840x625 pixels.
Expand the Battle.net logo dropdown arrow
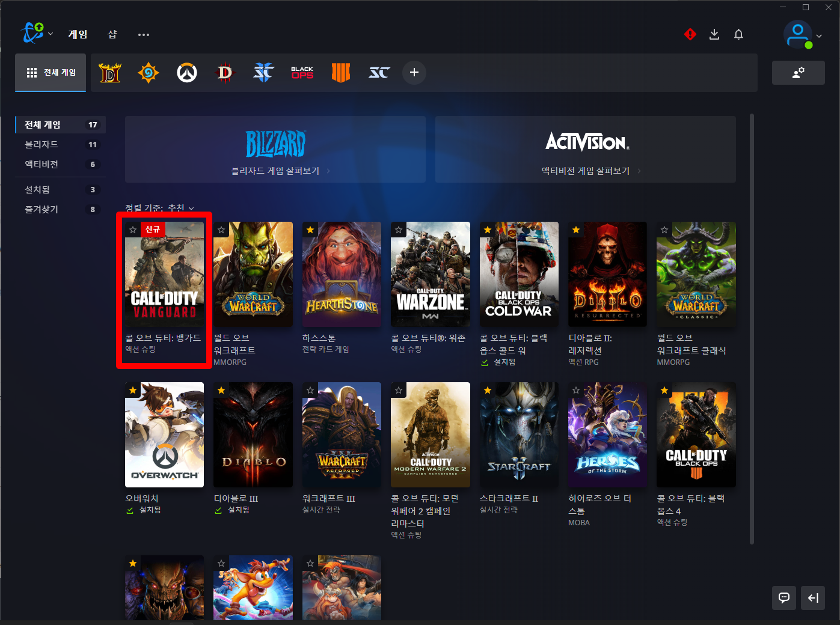51,34
